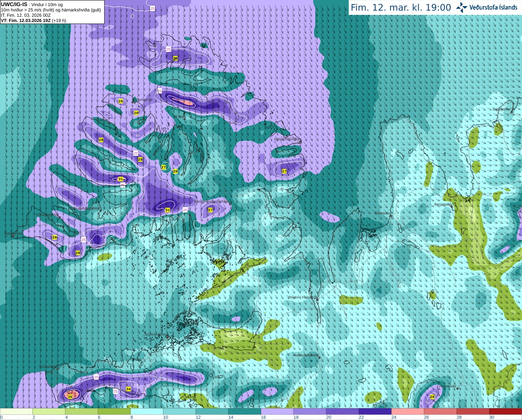Image resolution: width=522 pixels, height=420 pixels.
Task: Click the legend value '20'
Action: [x=329, y=417]
